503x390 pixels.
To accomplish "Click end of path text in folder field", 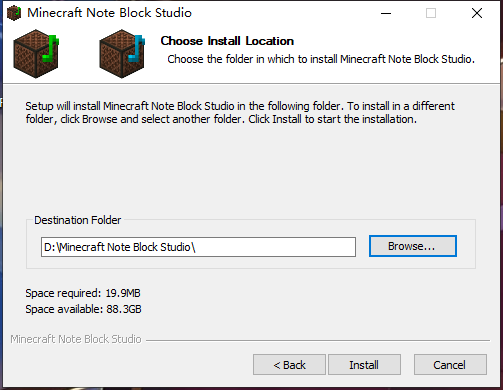I will pyautogui.click(x=196, y=247).
